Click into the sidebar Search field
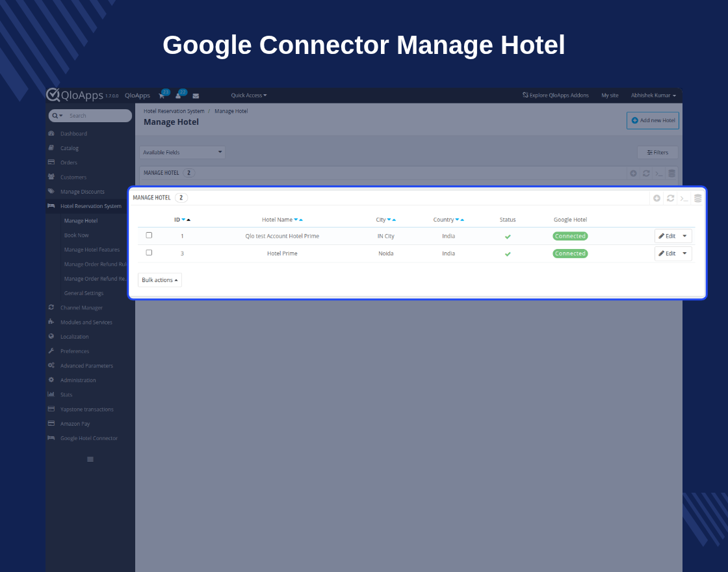Screen dimensions: 728x572 click(97, 116)
